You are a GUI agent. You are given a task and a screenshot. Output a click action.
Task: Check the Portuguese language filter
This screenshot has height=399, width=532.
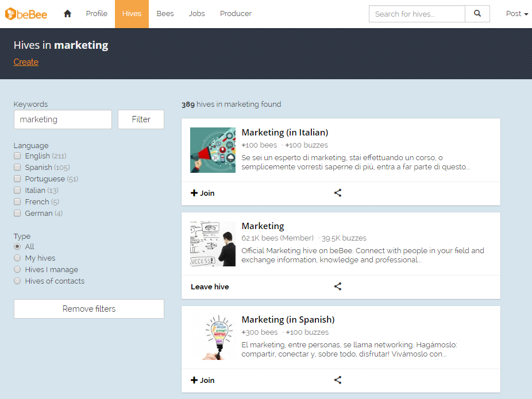(x=17, y=179)
